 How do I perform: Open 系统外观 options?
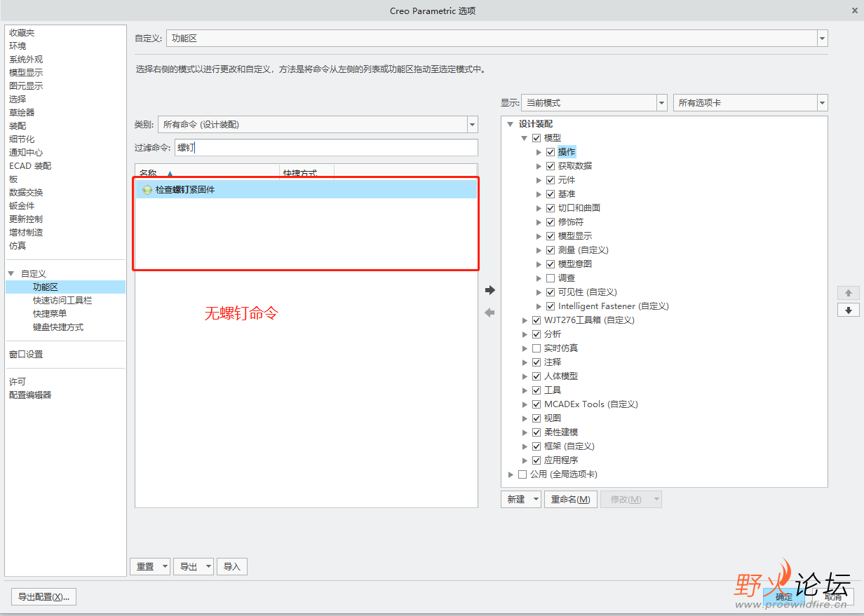pyautogui.click(x=26, y=60)
